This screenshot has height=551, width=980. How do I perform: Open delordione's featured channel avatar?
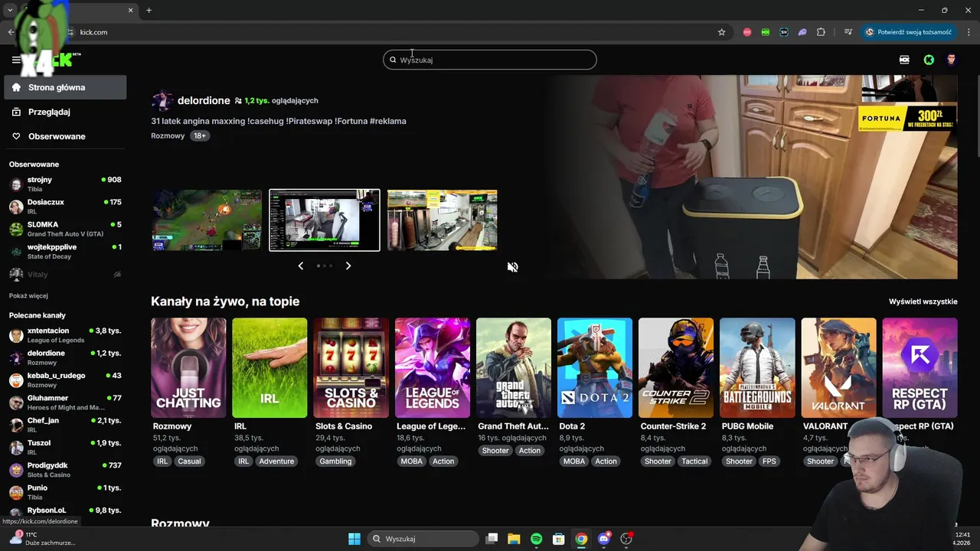pyautogui.click(x=162, y=100)
